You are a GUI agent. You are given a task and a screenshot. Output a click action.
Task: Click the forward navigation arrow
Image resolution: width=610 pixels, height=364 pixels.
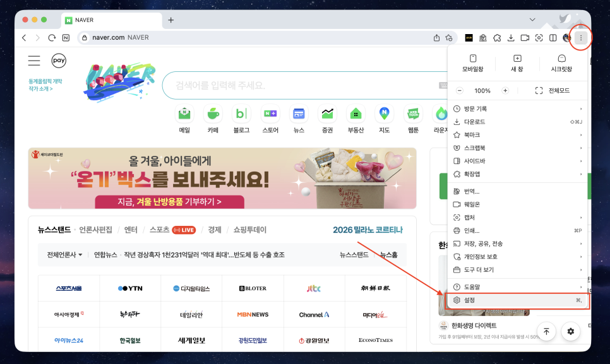[38, 38]
